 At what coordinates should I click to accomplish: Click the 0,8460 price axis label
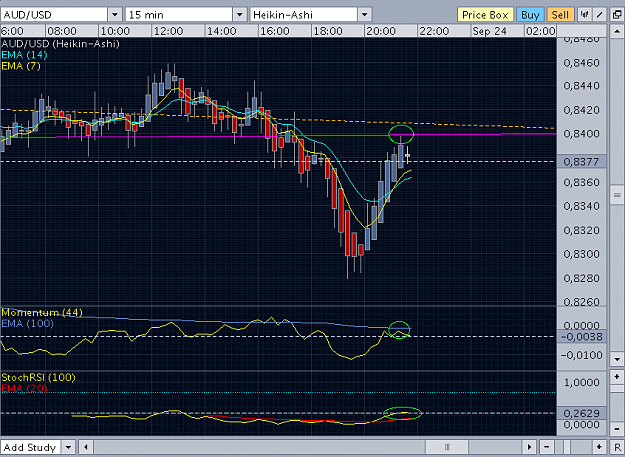[582, 63]
